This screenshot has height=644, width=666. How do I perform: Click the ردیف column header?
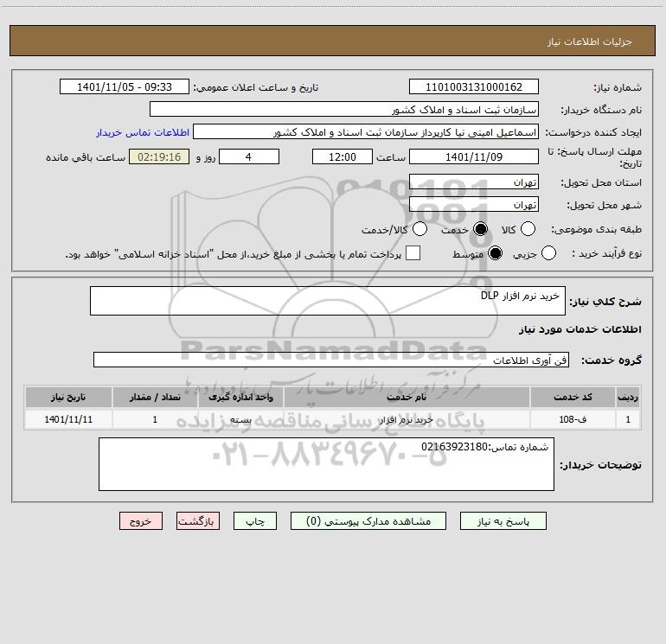pyautogui.click(x=628, y=397)
